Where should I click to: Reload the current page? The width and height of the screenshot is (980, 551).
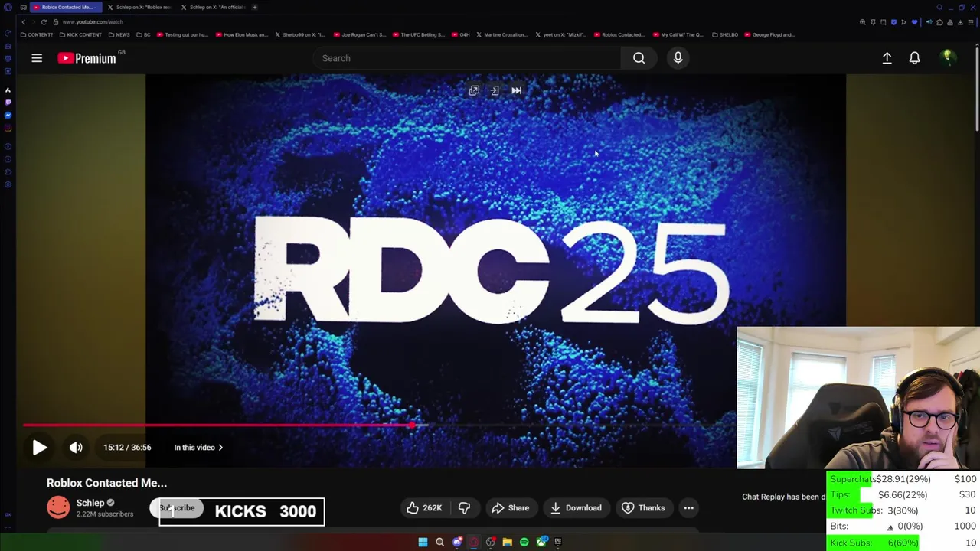(x=44, y=22)
